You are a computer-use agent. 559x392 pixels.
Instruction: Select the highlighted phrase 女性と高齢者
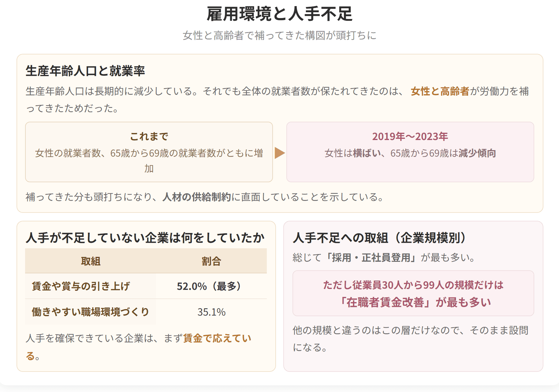point(440,91)
